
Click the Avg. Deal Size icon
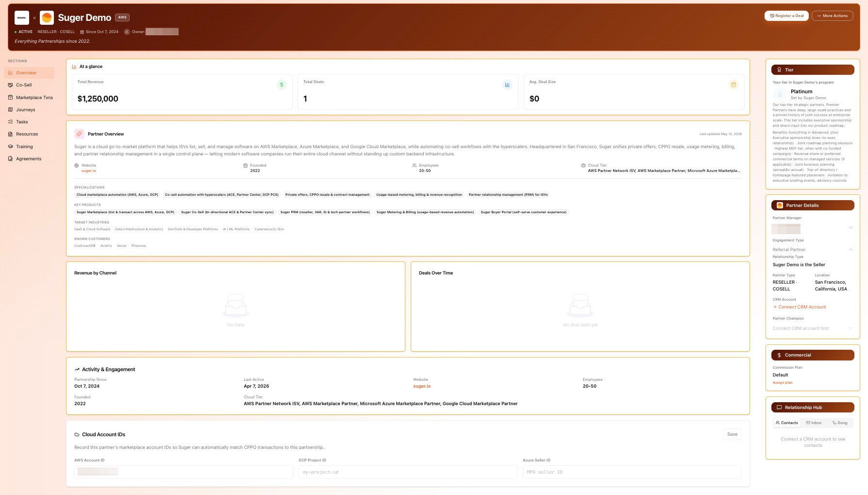734,85
